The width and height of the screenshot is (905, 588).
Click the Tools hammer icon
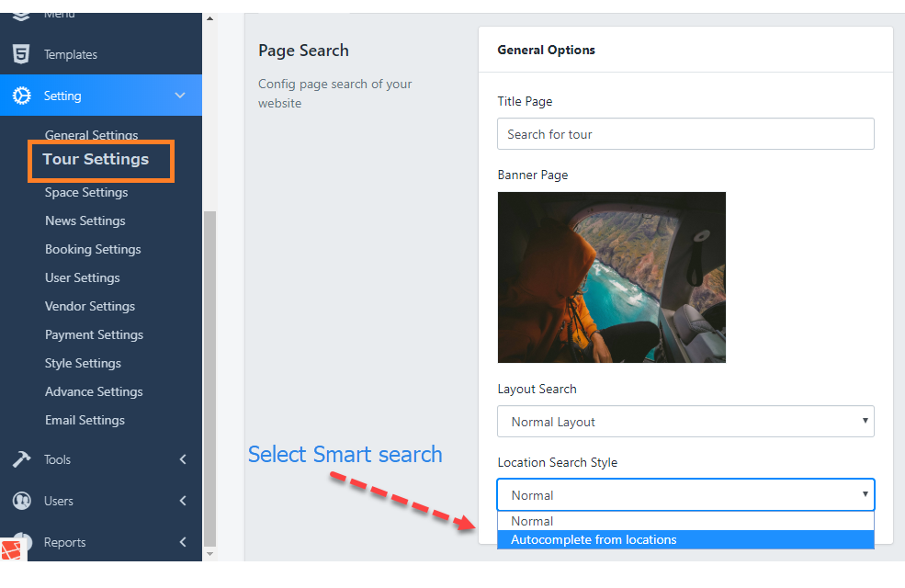coord(20,459)
